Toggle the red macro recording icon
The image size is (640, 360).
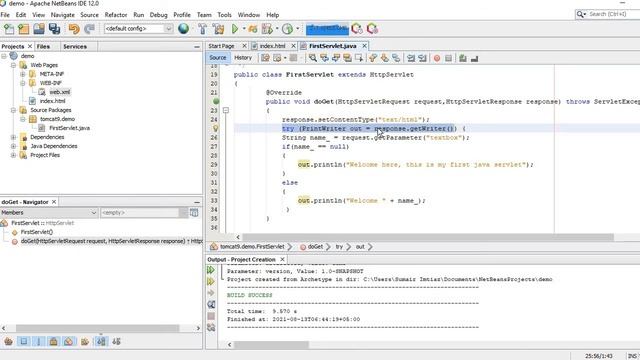point(437,58)
